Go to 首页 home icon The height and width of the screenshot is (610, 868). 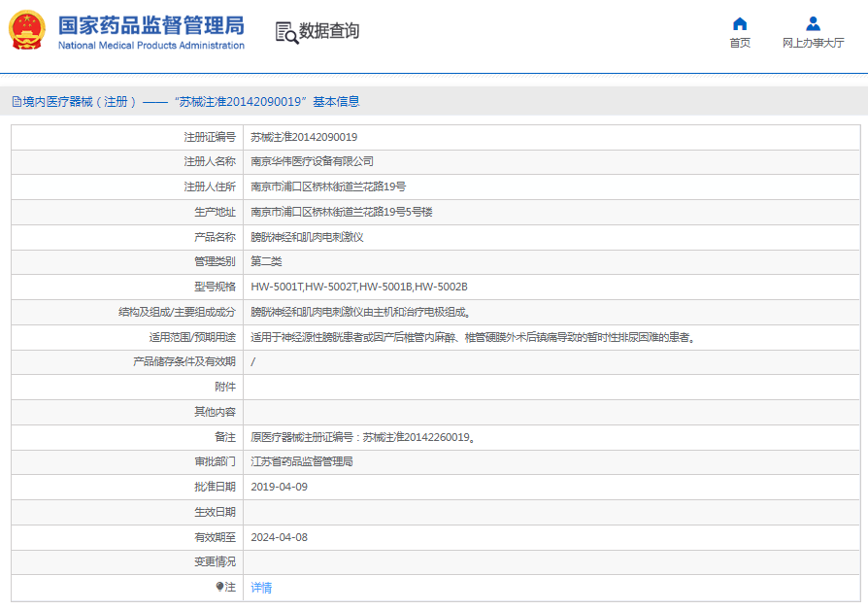click(740, 24)
